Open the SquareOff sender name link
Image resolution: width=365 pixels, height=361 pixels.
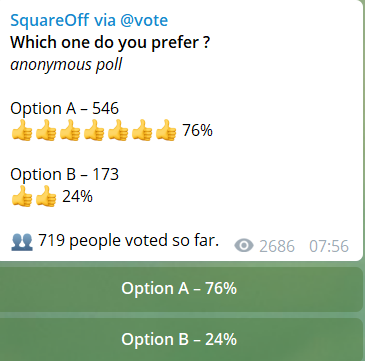(x=50, y=20)
